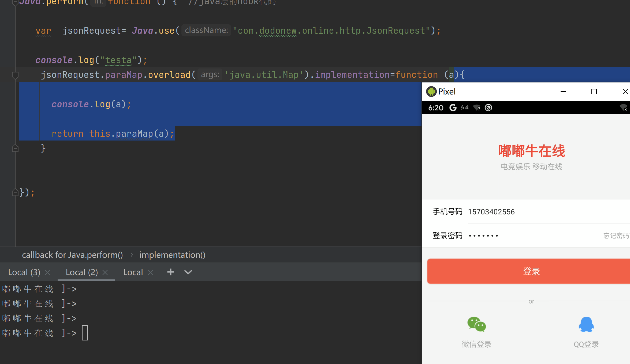Click the no-signal Wi-Fi icon in emulator status bar
This screenshot has width=630, height=364.
pyautogui.click(x=624, y=108)
